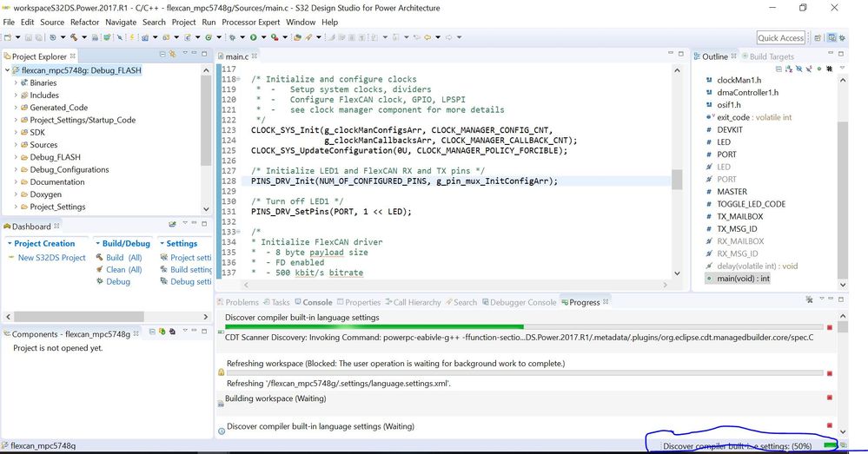Select TOGGLE_LED_CODE in Outline

tap(752, 203)
